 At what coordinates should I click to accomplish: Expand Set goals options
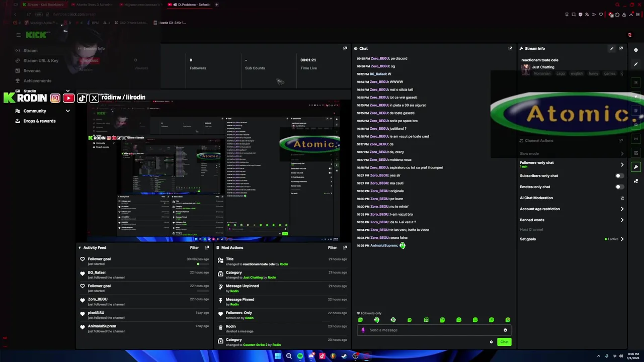(622, 239)
